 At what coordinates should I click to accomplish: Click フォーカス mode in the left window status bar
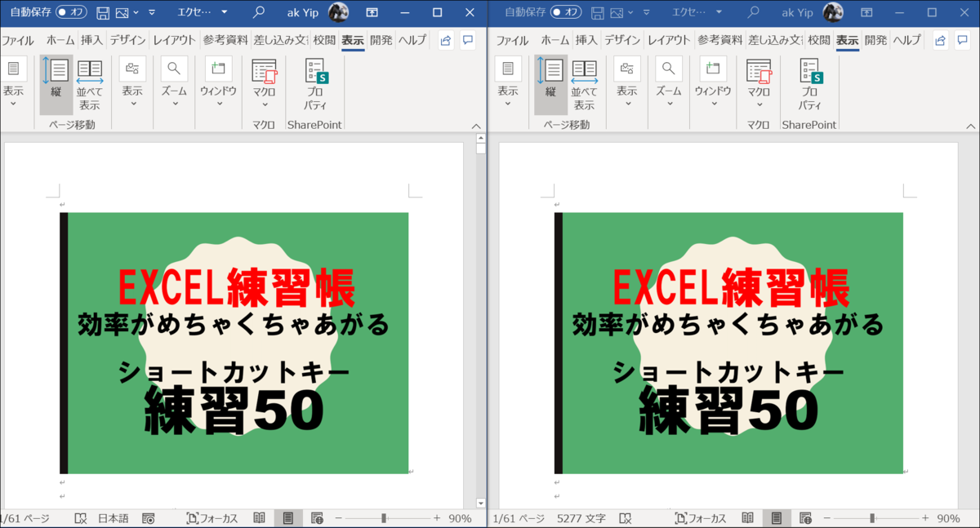click(x=212, y=518)
